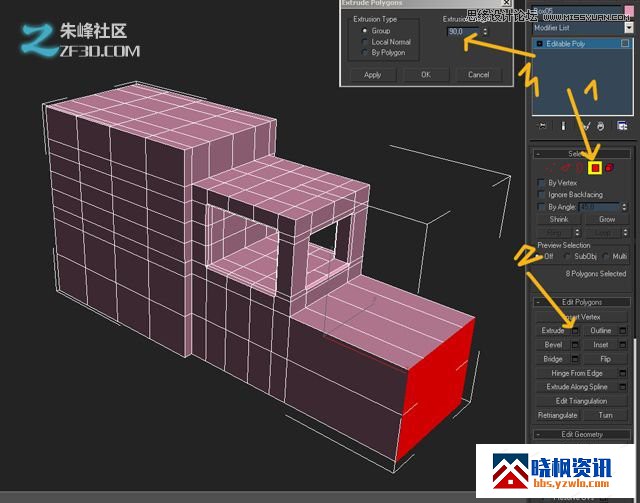The image size is (640, 503).
Task: Click the Insert Vertex button
Action: coord(582,317)
